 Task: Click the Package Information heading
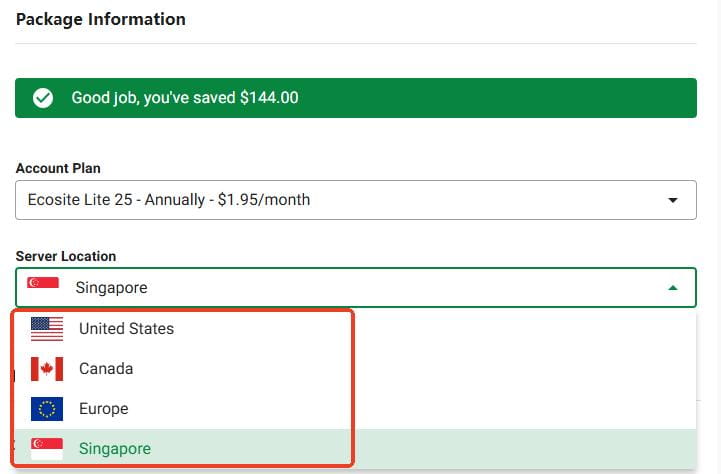(101, 19)
